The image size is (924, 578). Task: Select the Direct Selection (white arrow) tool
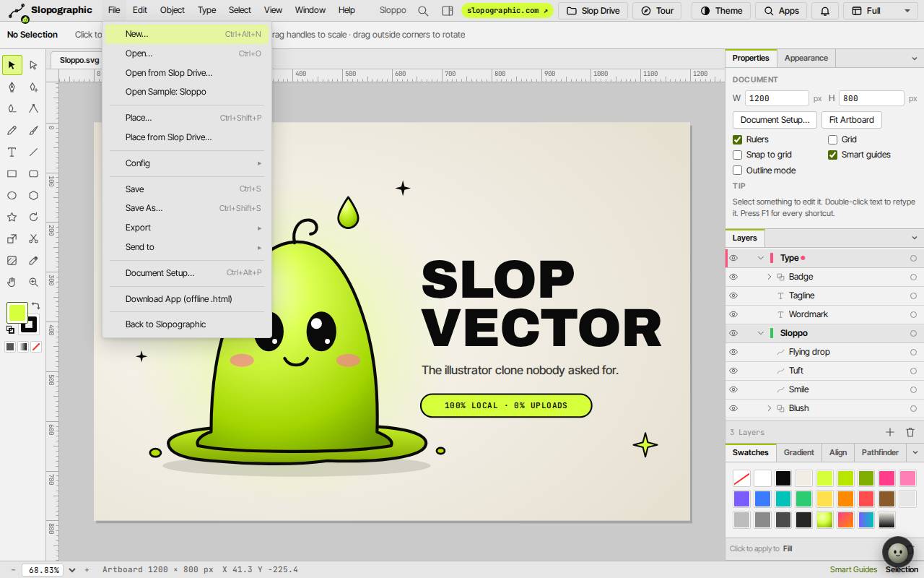33,65
